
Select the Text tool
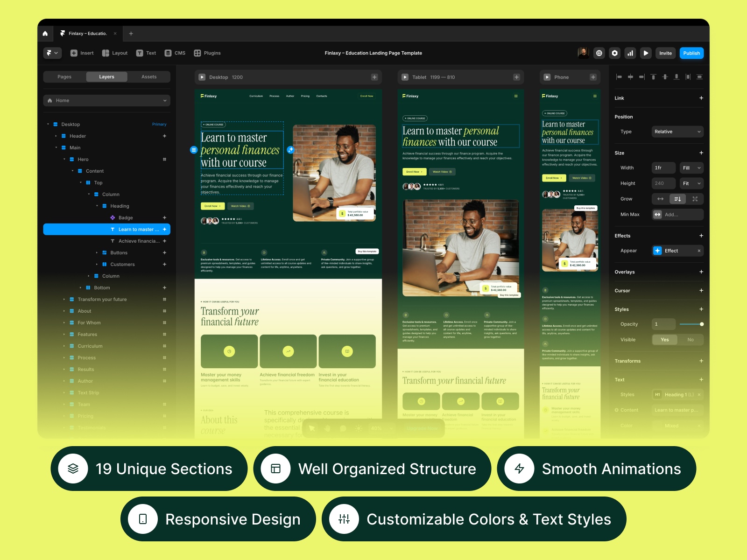(x=146, y=53)
